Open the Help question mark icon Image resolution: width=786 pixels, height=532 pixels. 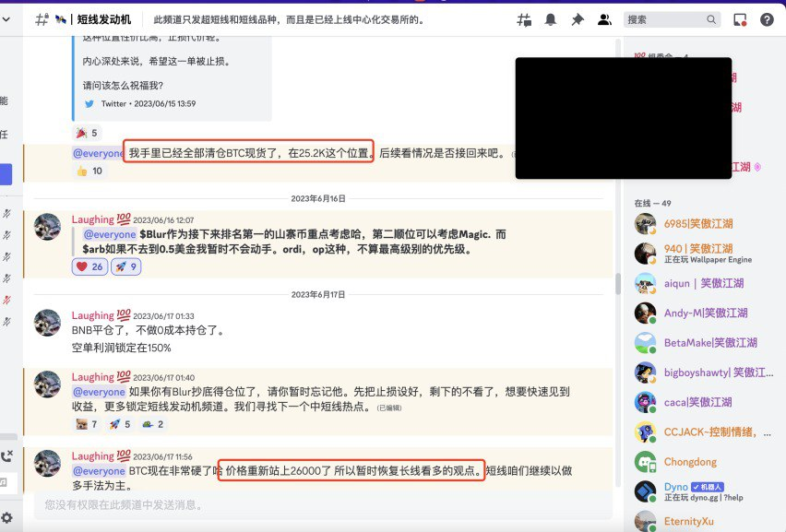767,19
